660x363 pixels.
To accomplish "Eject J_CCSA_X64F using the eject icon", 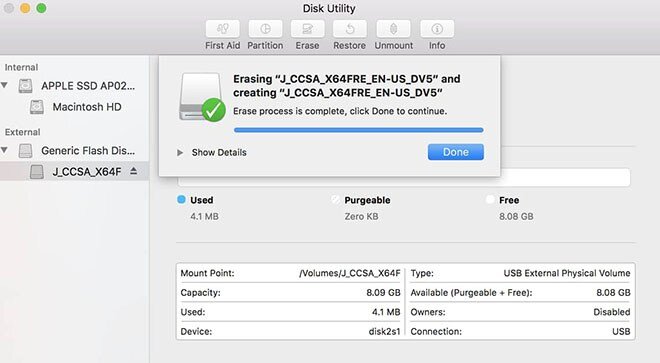I will coord(133,171).
